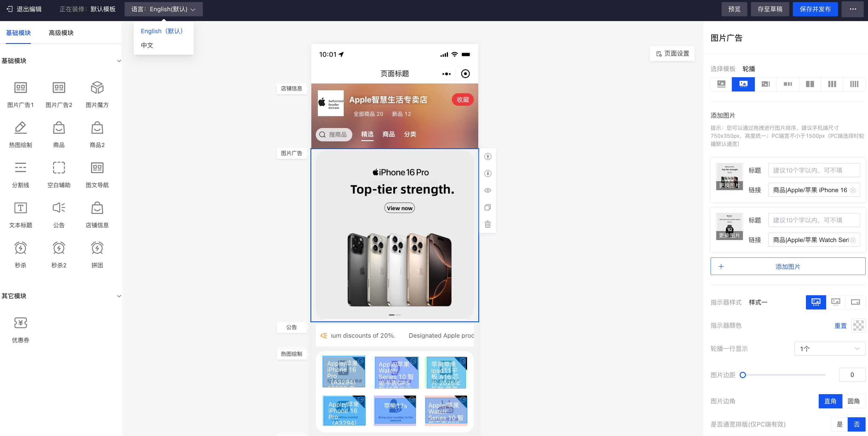868x436 pixels.
Task: Delete the selected image ad block
Action: (x=487, y=225)
